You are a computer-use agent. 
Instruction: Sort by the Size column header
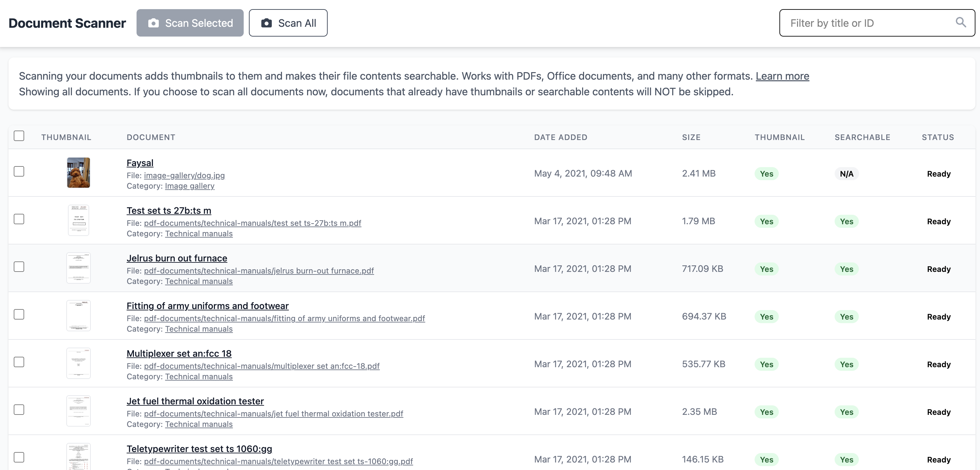pos(691,137)
